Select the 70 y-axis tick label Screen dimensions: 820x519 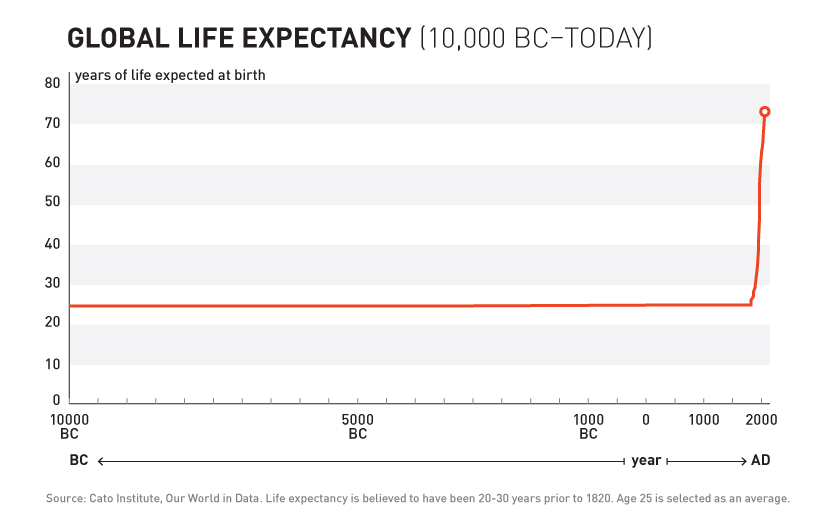(53, 124)
